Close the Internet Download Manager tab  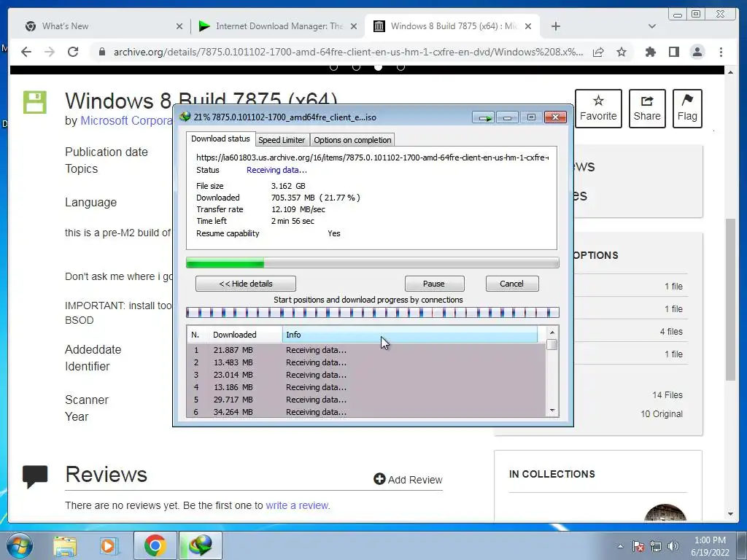pos(354,26)
